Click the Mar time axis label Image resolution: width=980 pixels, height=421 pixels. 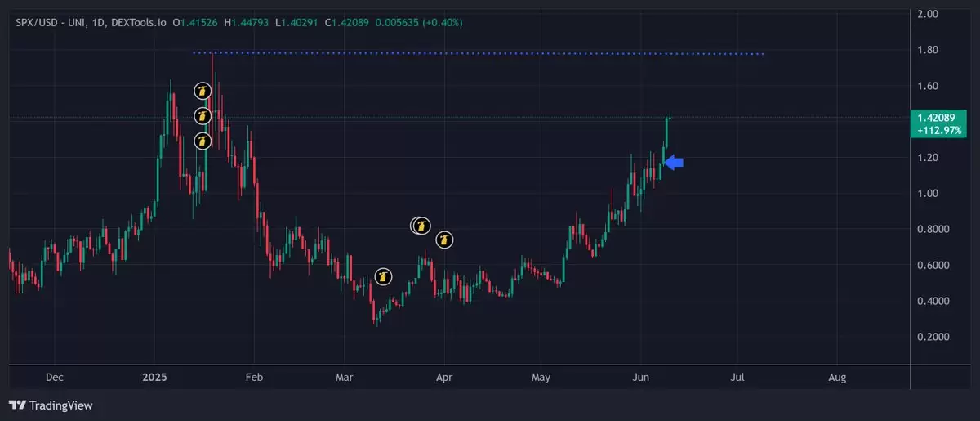coord(345,378)
